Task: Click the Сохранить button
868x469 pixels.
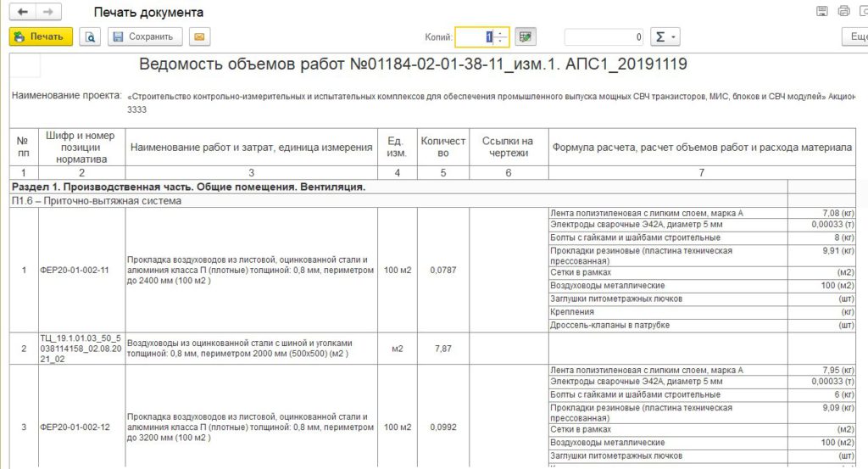Action: [144, 36]
